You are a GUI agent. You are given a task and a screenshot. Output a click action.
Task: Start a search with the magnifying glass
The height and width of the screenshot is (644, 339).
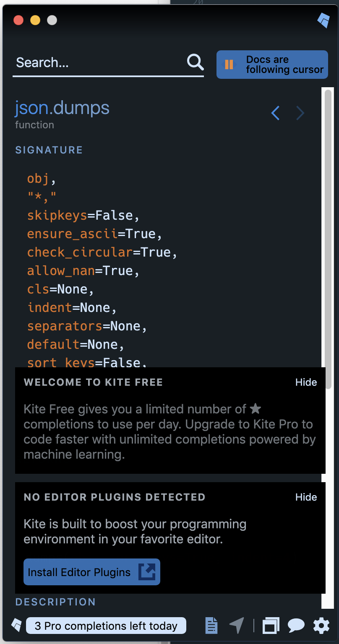pyautogui.click(x=195, y=62)
